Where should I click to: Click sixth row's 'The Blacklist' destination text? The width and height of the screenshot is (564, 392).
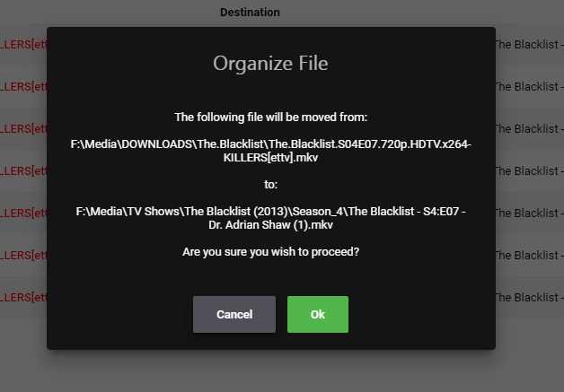point(528,256)
